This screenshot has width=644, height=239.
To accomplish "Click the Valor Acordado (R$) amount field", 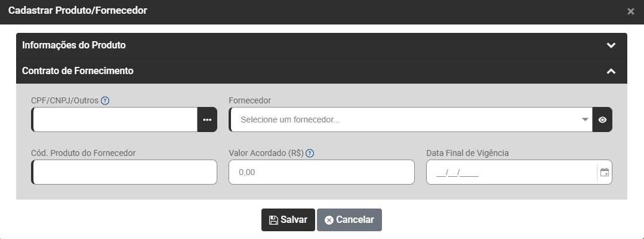I will click(321, 172).
